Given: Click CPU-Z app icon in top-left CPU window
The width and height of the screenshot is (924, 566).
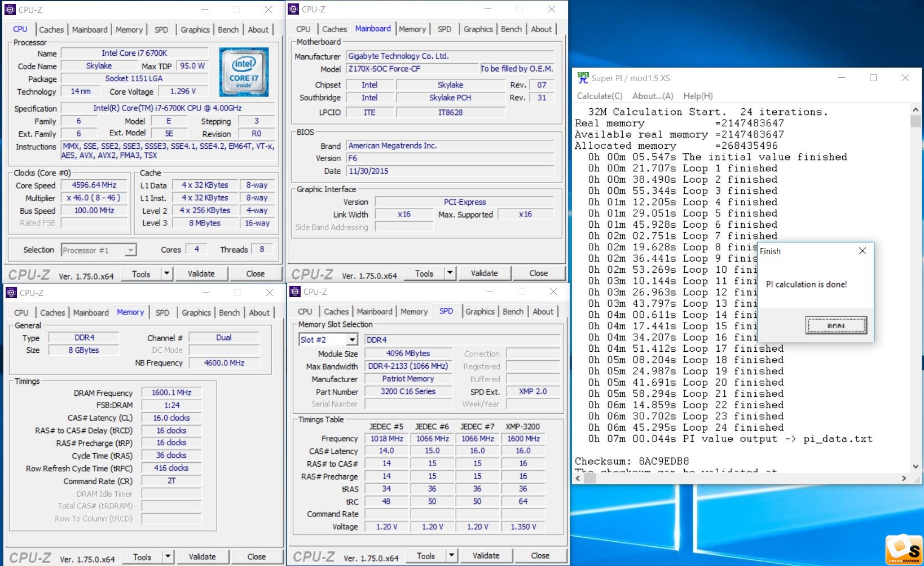Looking at the screenshot, I should pyautogui.click(x=10, y=10).
